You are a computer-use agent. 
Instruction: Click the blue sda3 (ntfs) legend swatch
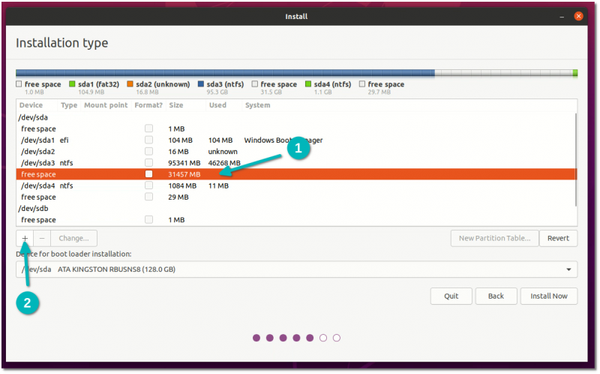[x=201, y=84]
